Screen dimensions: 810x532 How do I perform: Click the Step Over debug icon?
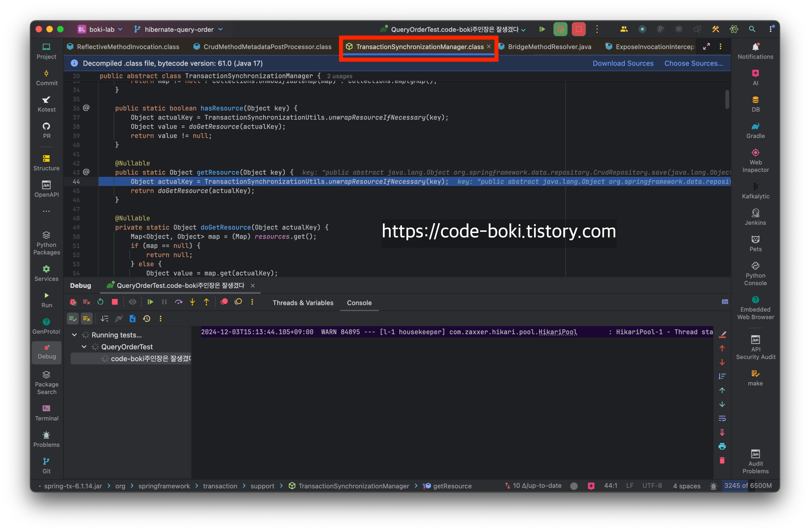pos(178,302)
